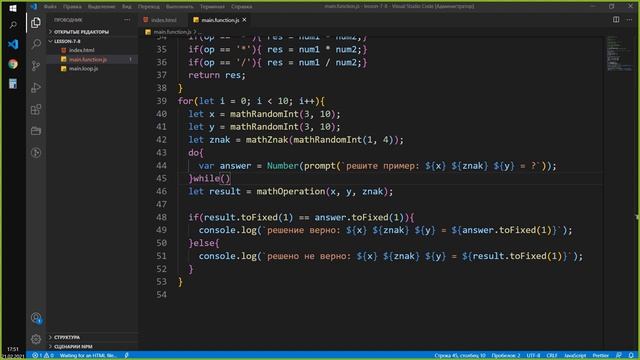Screen dimensions: 640x360
Task: Open the Правка menu
Action: 72,7
